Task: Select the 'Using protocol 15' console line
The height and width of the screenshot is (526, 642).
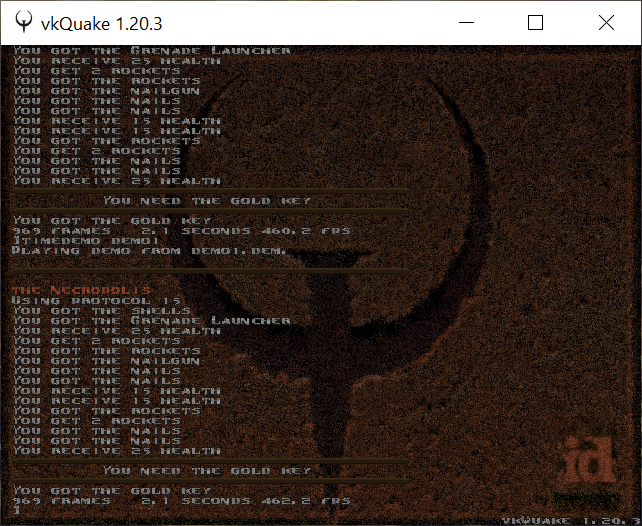Action: (x=97, y=301)
